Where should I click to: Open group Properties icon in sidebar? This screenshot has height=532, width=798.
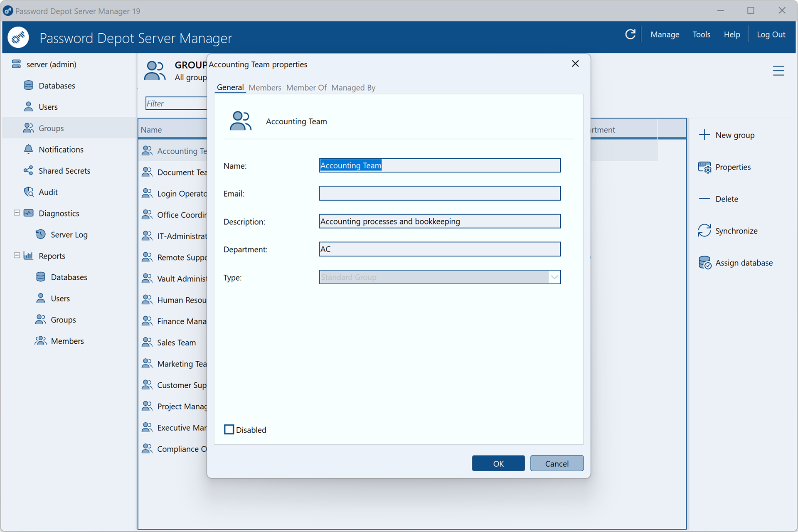pyautogui.click(x=704, y=167)
